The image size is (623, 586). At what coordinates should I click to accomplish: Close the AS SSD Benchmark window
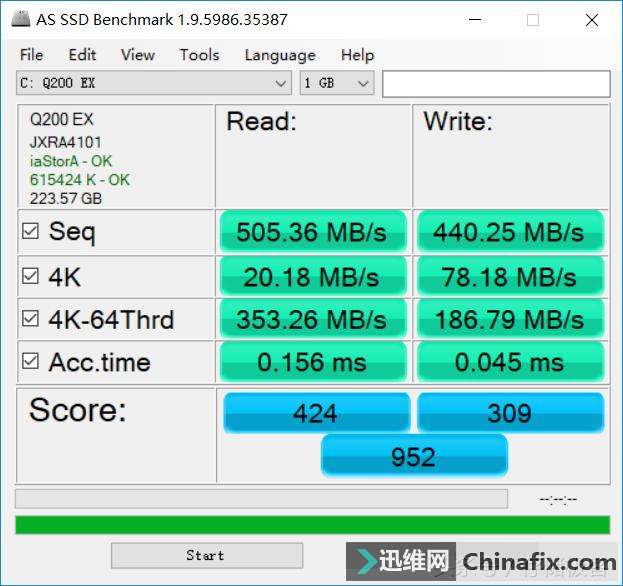[x=592, y=19]
